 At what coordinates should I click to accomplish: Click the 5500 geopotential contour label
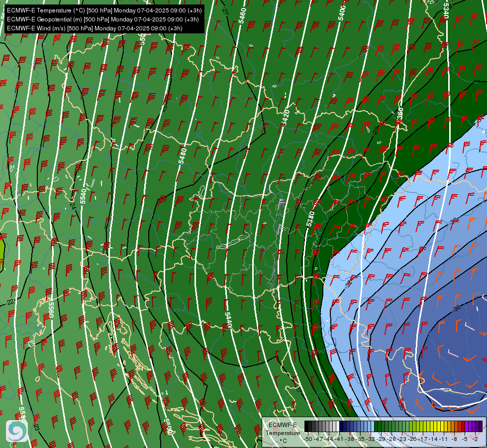[168, 427]
